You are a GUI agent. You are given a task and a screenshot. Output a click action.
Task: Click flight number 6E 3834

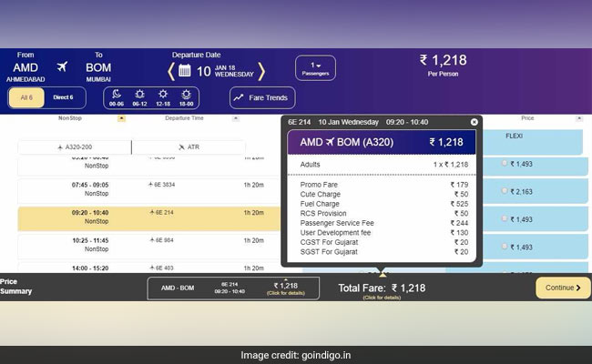(161, 185)
